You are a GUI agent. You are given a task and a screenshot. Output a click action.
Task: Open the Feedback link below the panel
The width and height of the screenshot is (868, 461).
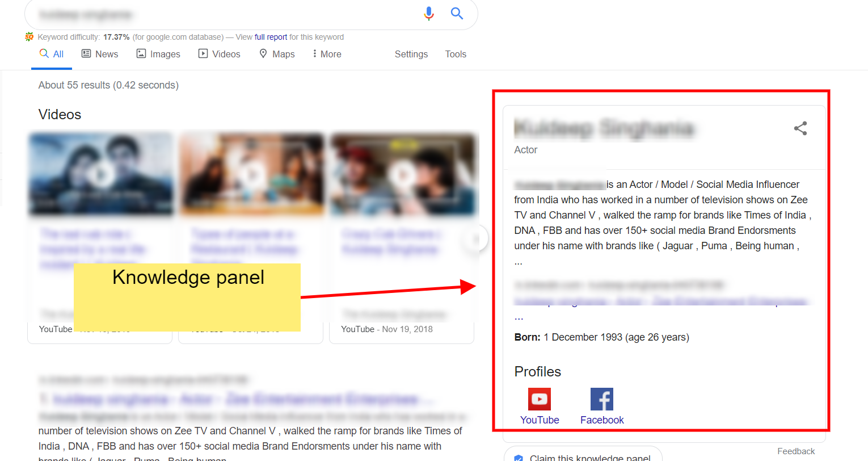(796, 451)
